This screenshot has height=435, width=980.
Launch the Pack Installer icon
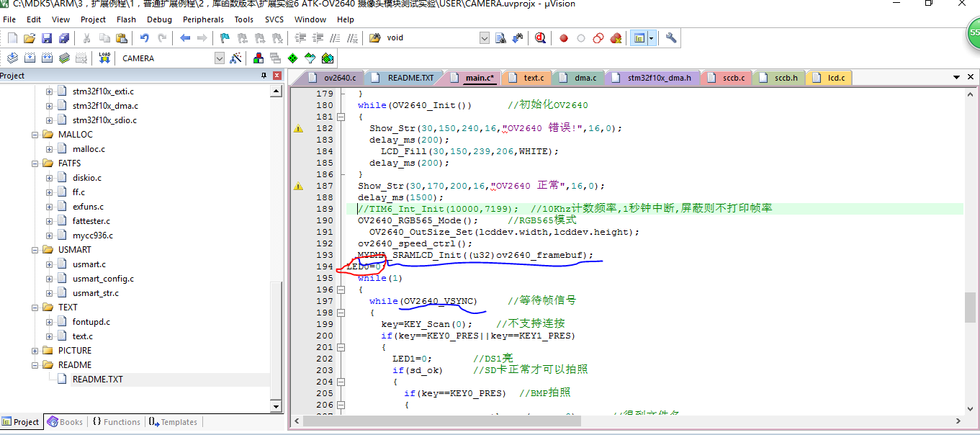click(328, 58)
